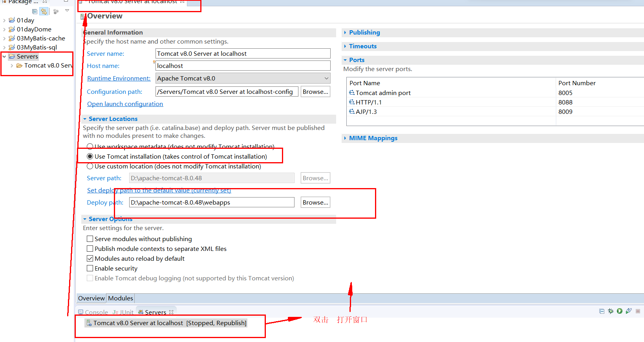Image resolution: width=644 pixels, height=342 pixels.
Task: Switch to the Modules bottom tab
Action: (121, 298)
